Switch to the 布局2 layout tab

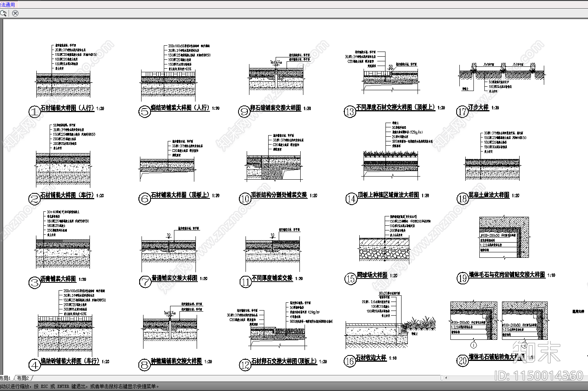pos(23,378)
